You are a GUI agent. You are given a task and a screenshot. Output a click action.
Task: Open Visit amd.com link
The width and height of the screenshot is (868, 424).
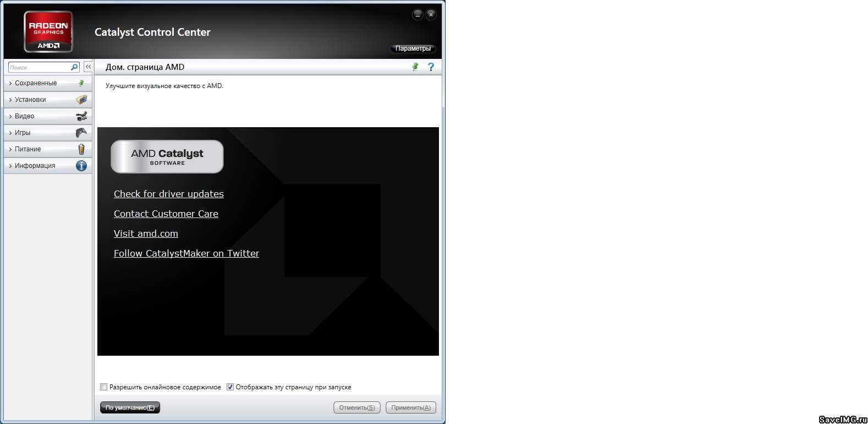pyautogui.click(x=146, y=233)
